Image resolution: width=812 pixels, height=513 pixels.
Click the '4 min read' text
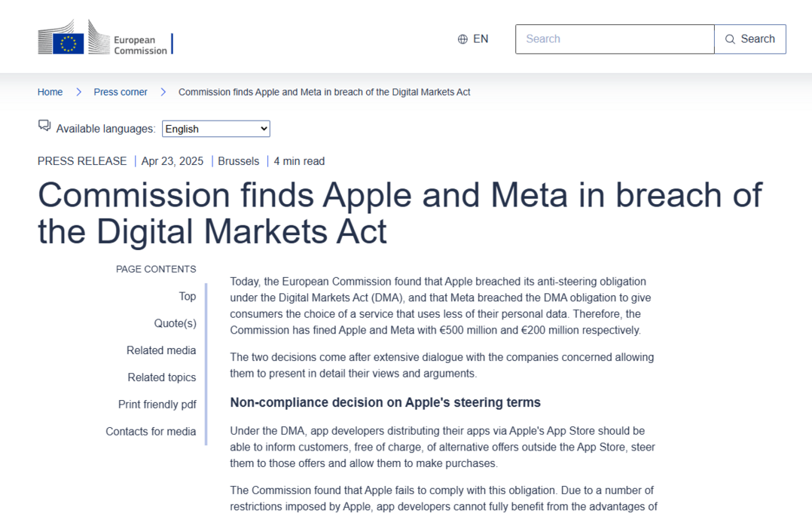pyautogui.click(x=299, y=161)
